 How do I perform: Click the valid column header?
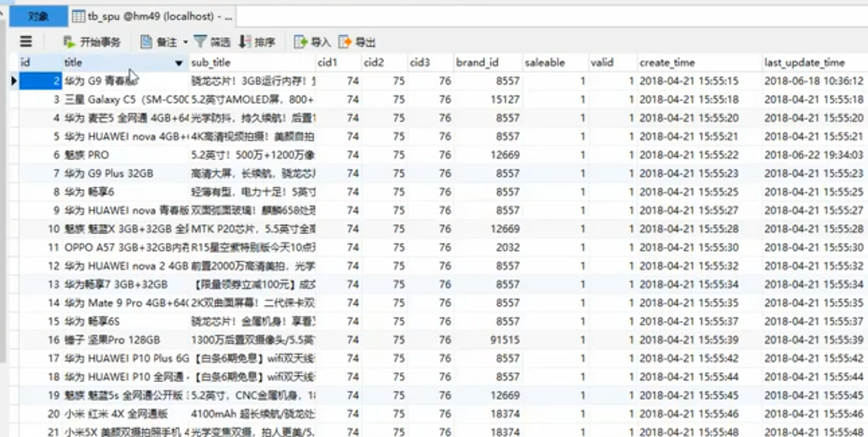pos(612,62)
